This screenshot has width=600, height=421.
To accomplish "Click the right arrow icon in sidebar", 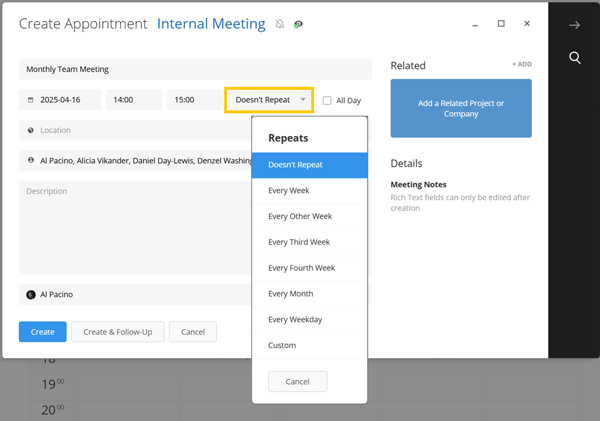I will (x=575, y=25).
